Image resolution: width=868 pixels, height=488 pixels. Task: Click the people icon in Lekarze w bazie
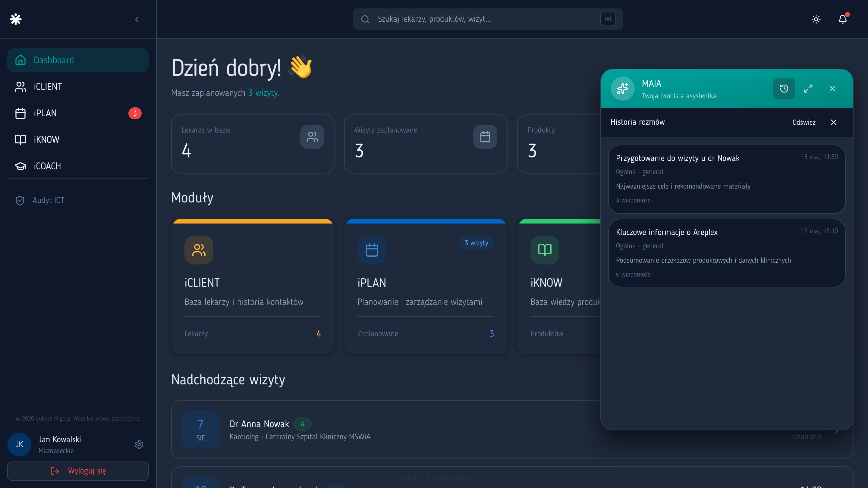coord(312,137)
